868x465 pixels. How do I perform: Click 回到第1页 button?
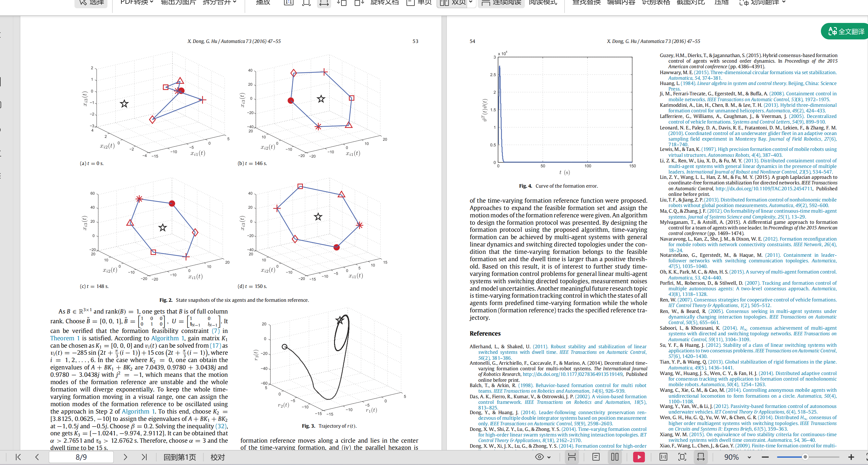point(180,457)
